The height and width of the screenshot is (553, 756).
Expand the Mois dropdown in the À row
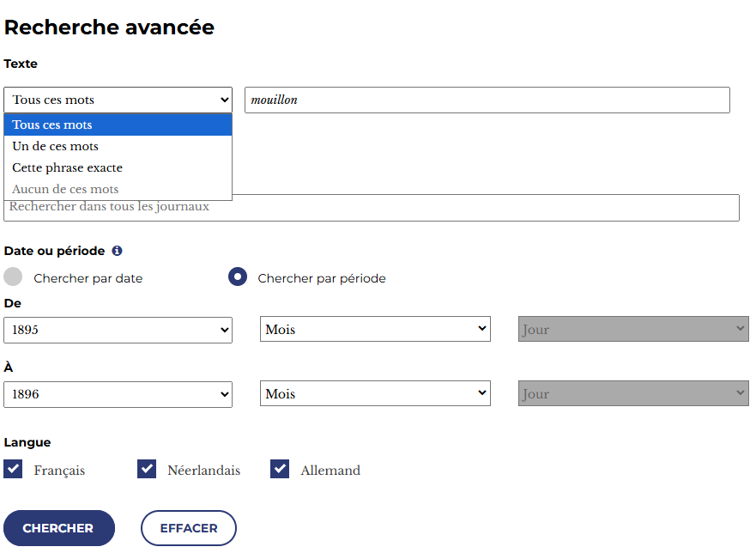coord(375,393)
